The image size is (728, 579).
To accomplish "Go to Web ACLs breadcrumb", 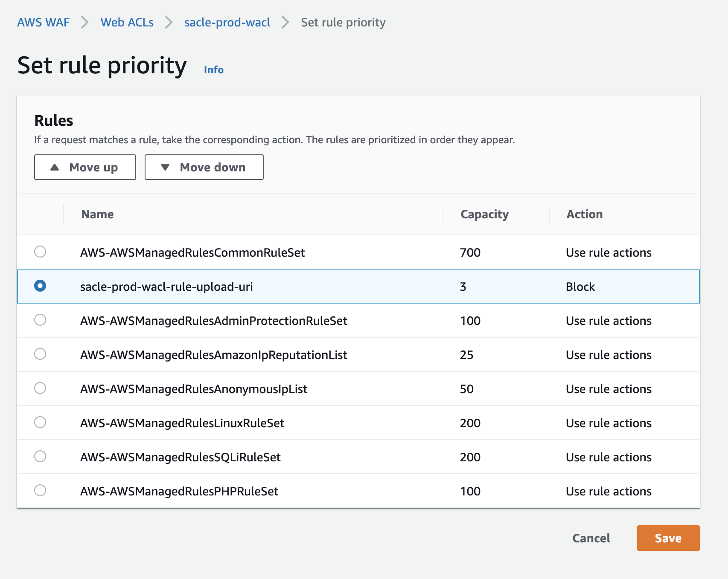I will click(x=127, y=22).
